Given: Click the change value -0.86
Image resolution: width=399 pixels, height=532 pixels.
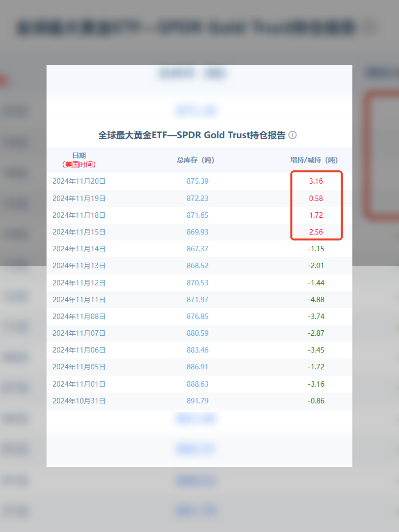Looking at the screenshot, I should pos(316,401).
